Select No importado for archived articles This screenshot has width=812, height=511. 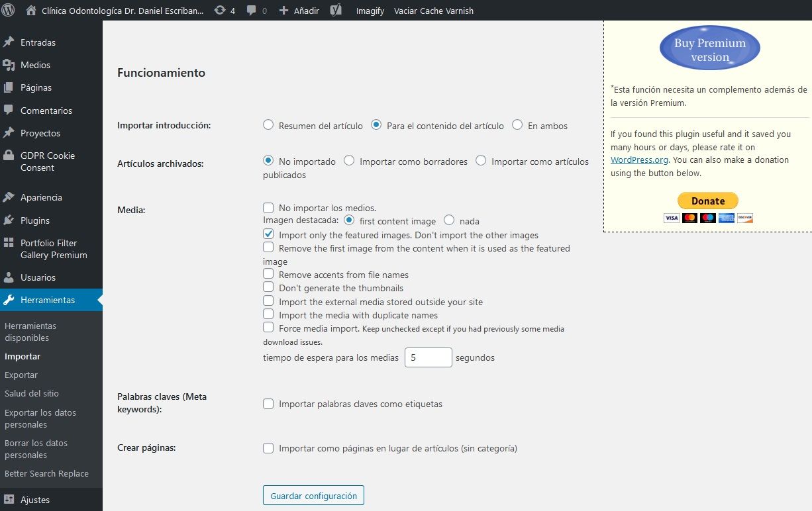pyautogui.click(x=268, y=161)
